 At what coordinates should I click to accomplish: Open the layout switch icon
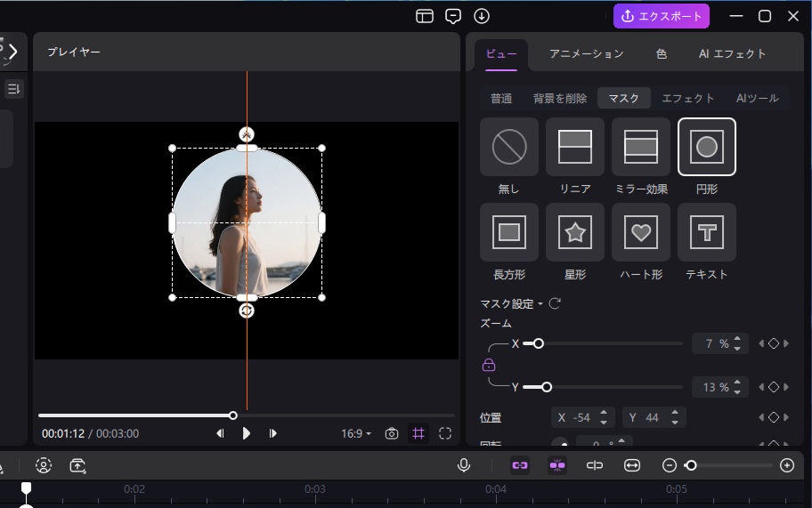click(x=424, y=17)
